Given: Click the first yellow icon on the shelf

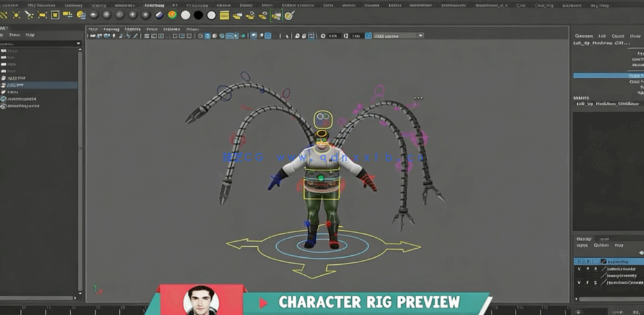Looking at the screenshot, I should click(4, 15).
